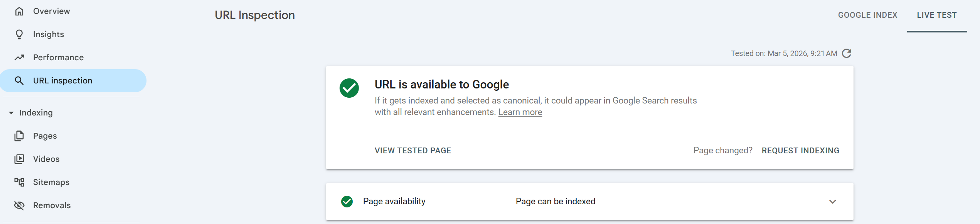The image size is (980, 224).
Task: Click the Pages documents icon
Action: [19, 136]
